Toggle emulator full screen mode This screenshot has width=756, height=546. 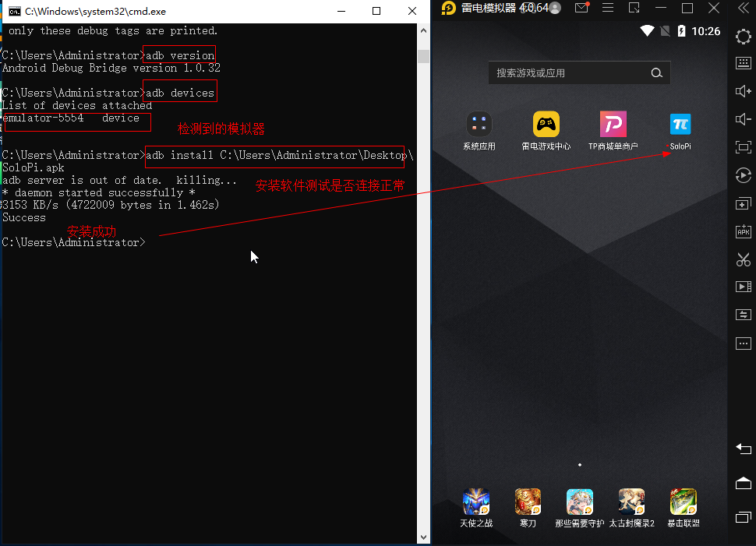point(743,147)
